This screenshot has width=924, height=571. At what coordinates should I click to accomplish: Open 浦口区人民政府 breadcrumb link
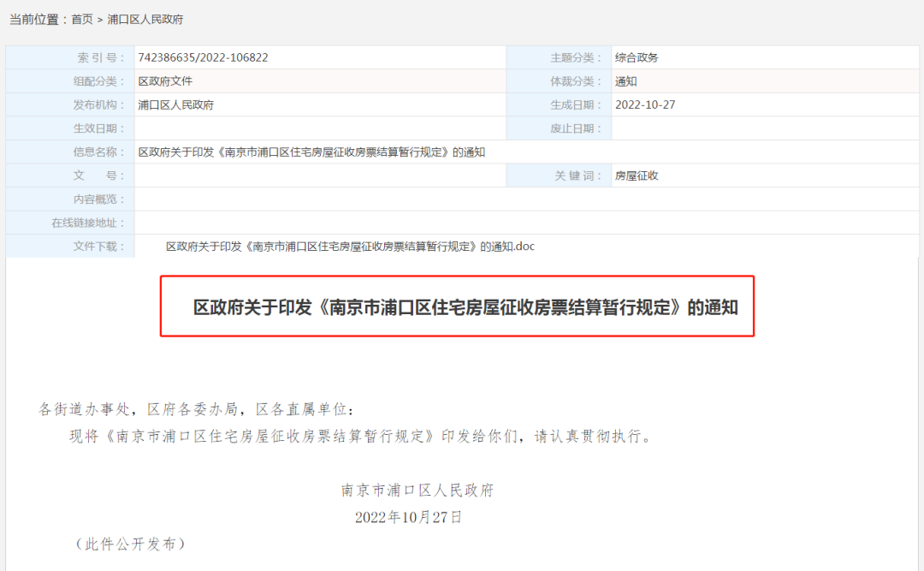click(145, 19)
